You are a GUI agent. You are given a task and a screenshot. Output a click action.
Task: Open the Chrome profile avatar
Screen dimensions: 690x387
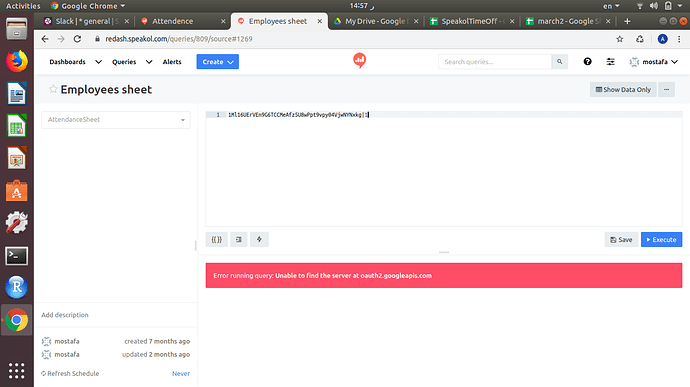point(662,39)
